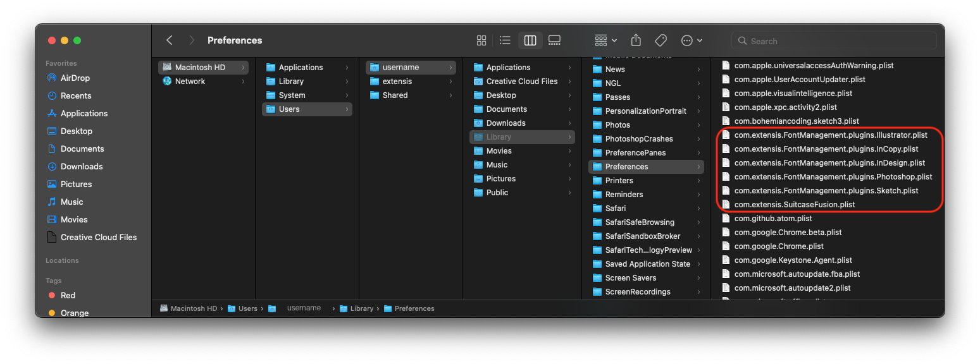
Task: Open the Action ellipsis menu
Action: [692, 40]
